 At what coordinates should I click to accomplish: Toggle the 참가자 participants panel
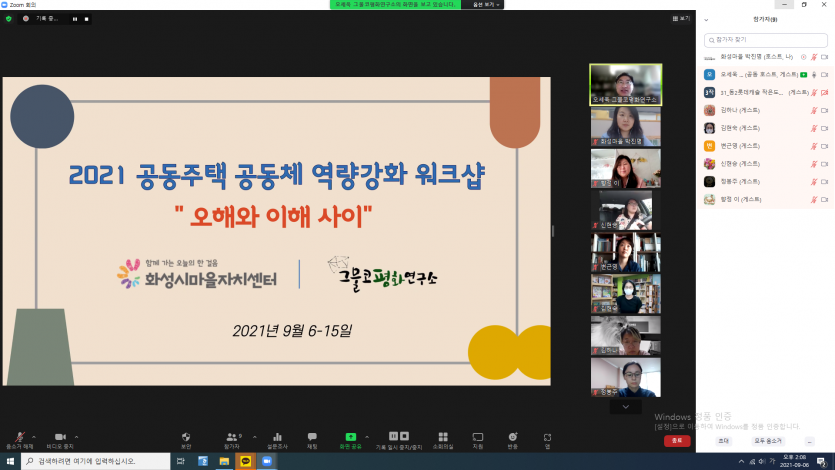coord(232,440)
